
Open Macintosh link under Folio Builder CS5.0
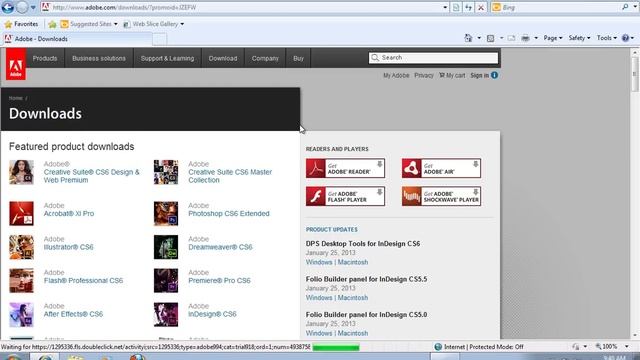click(x=353, y=333)
